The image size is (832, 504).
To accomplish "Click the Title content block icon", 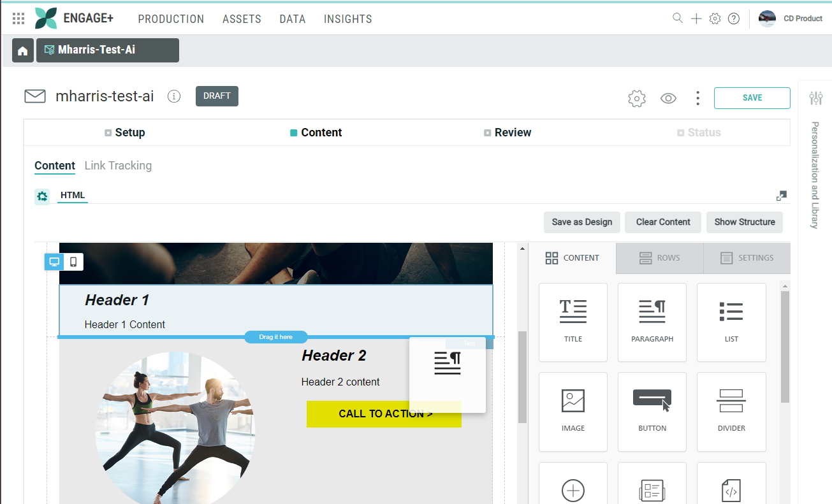I will [x=573, y=322].
